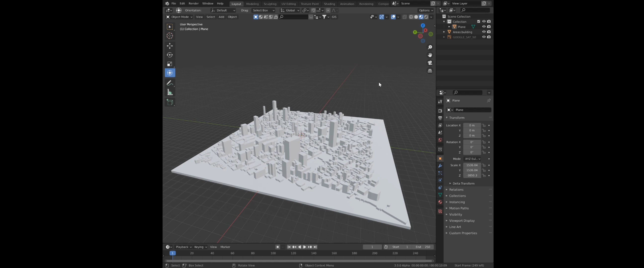Screen dimensions: 644x268
Task: Click the Scale X value field
Action: [x=472, y=165]
